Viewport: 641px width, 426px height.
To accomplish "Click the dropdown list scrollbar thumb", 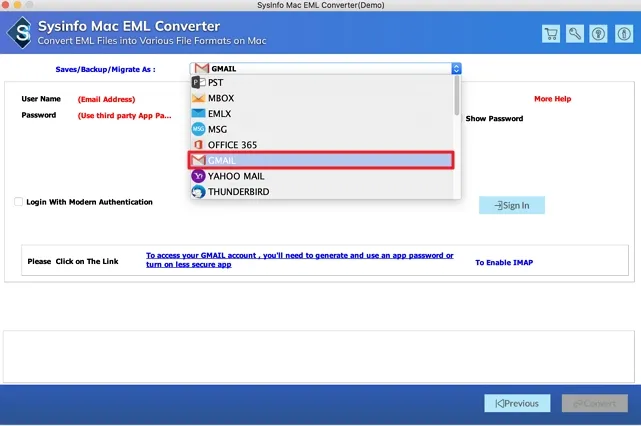I will [457, 96].
